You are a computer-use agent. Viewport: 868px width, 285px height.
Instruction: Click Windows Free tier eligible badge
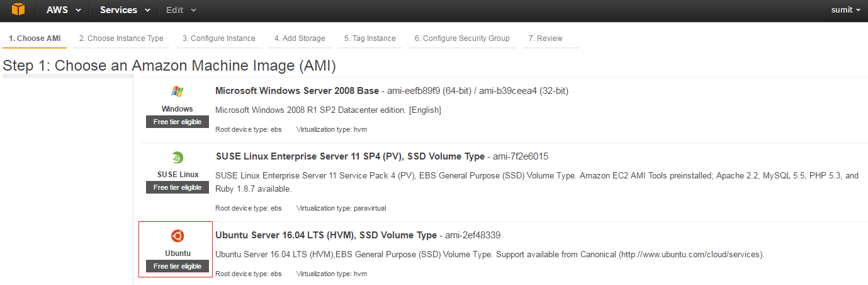coord(178,122)
